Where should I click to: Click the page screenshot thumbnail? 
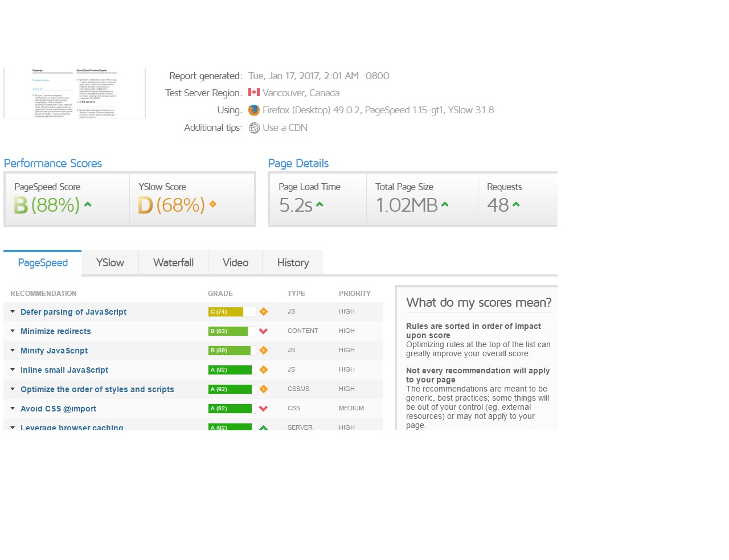(75, 93)
